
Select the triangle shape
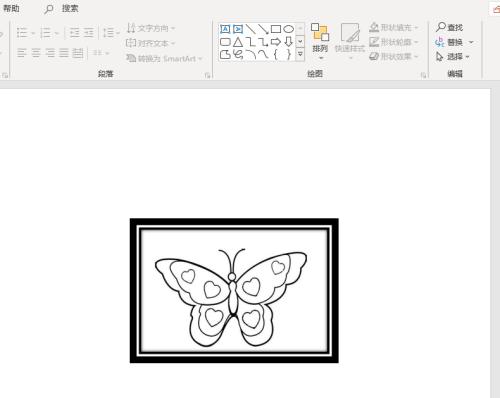[x=238, y=42]
